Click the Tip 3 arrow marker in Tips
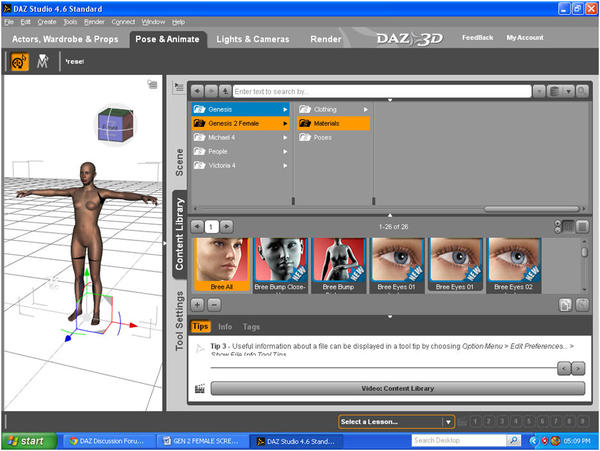This screenshot has width=600, height=451. (200, 348)
